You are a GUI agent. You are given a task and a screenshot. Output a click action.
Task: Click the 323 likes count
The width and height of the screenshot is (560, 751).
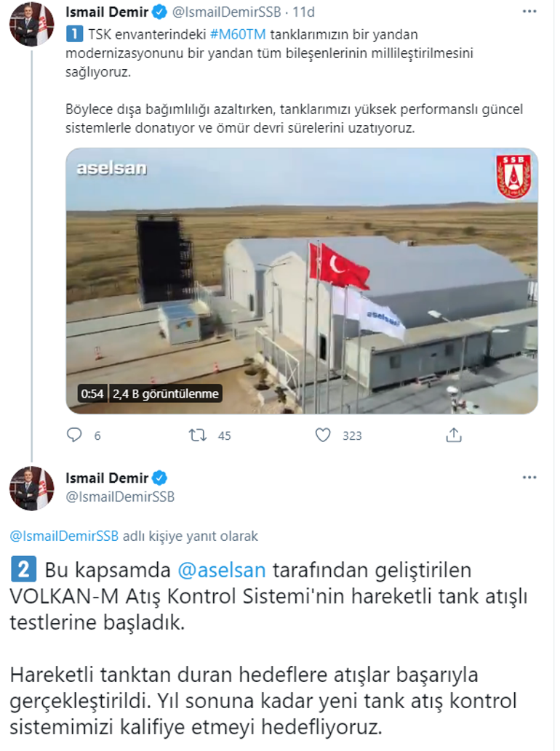(x=352, y=436)
